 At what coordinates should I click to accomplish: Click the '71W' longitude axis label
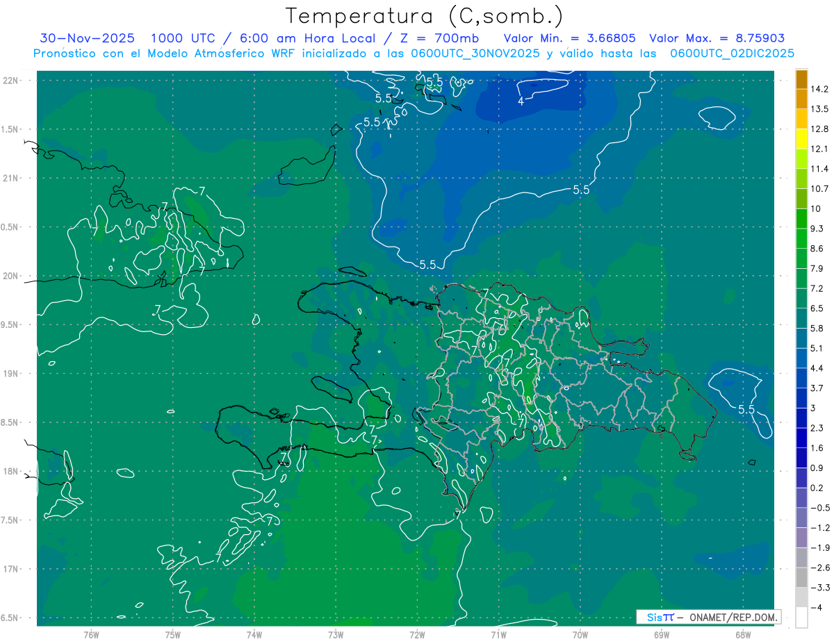click(x=498, y=635)
